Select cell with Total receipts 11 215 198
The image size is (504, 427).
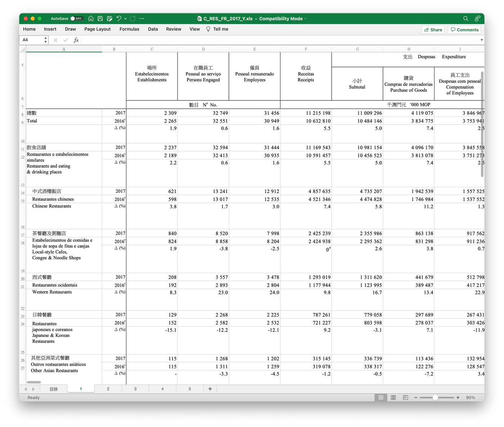tap(306, 113)
